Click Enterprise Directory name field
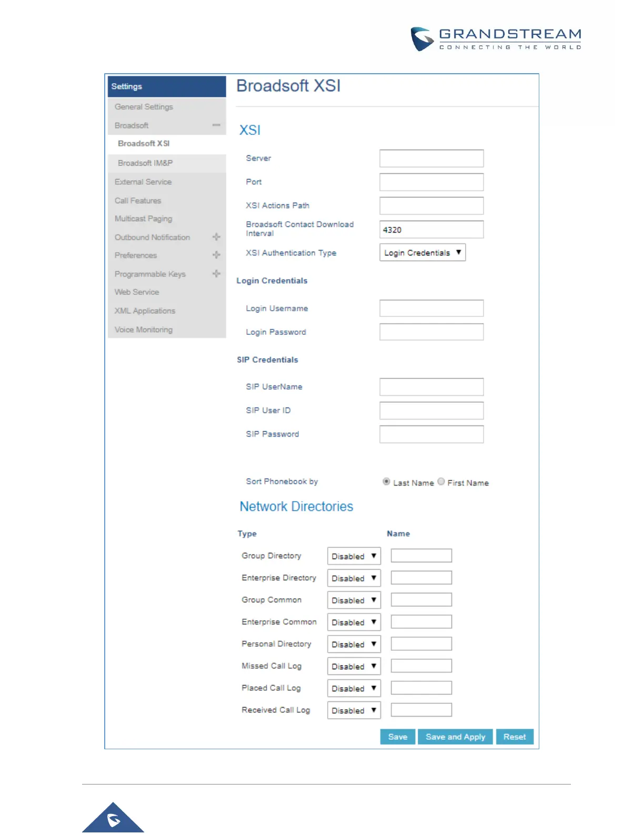Viewport: 644px width, 834px height. click(421, 578)
